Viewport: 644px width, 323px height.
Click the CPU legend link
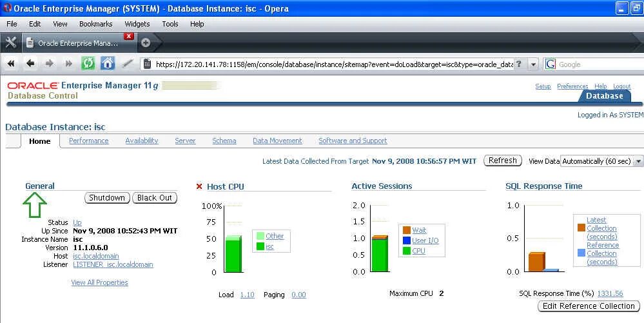[418, 251]
